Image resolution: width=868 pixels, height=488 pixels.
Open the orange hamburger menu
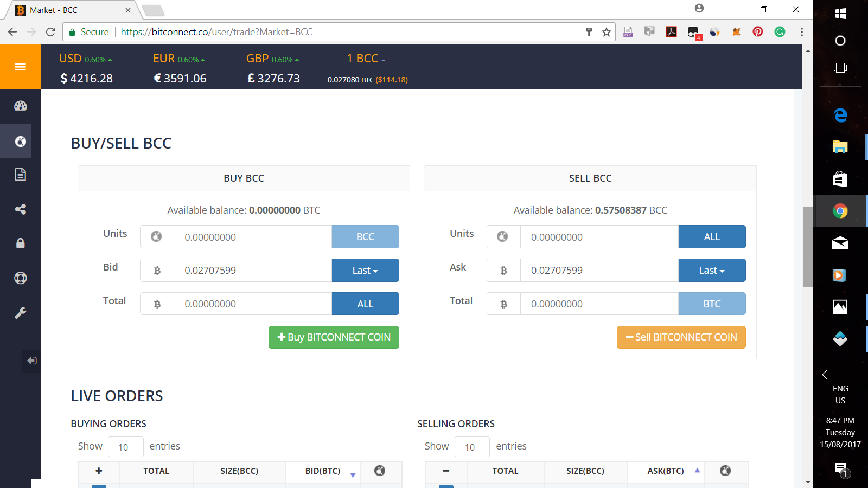point(20,67)
